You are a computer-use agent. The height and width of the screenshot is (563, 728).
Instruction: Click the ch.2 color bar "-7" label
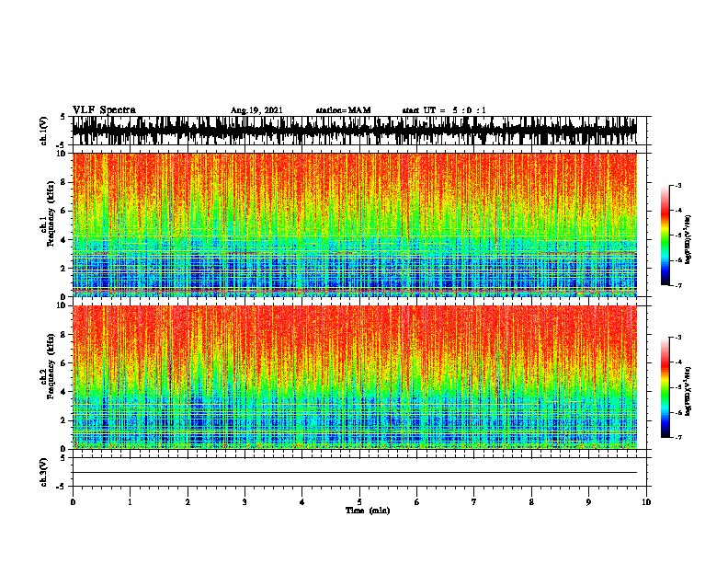coord(678,438)
